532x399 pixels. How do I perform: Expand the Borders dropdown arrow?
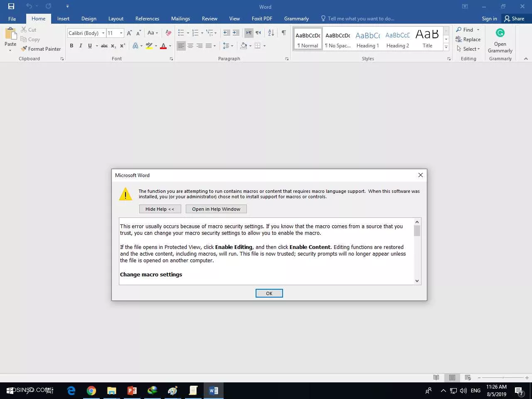[264, 46]
